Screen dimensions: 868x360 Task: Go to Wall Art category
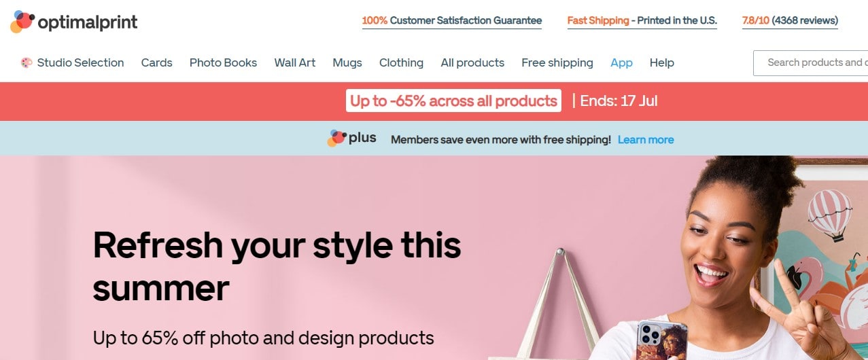[294, 63]
